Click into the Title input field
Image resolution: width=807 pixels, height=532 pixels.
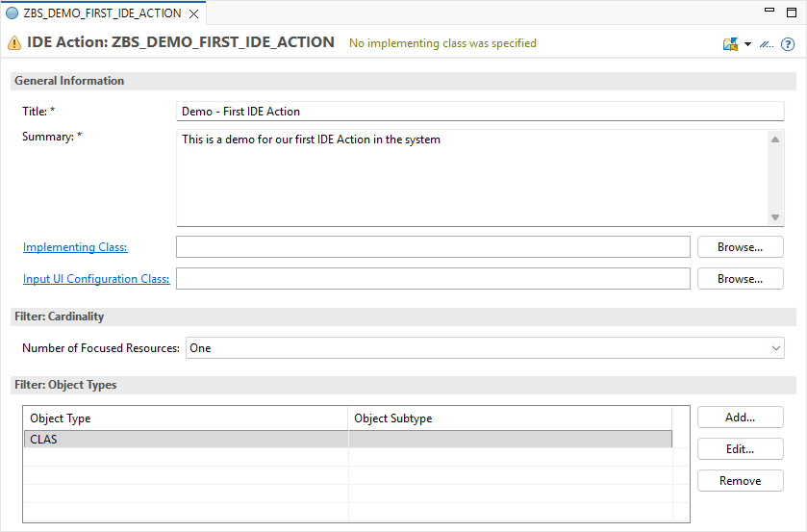(480, 112)
